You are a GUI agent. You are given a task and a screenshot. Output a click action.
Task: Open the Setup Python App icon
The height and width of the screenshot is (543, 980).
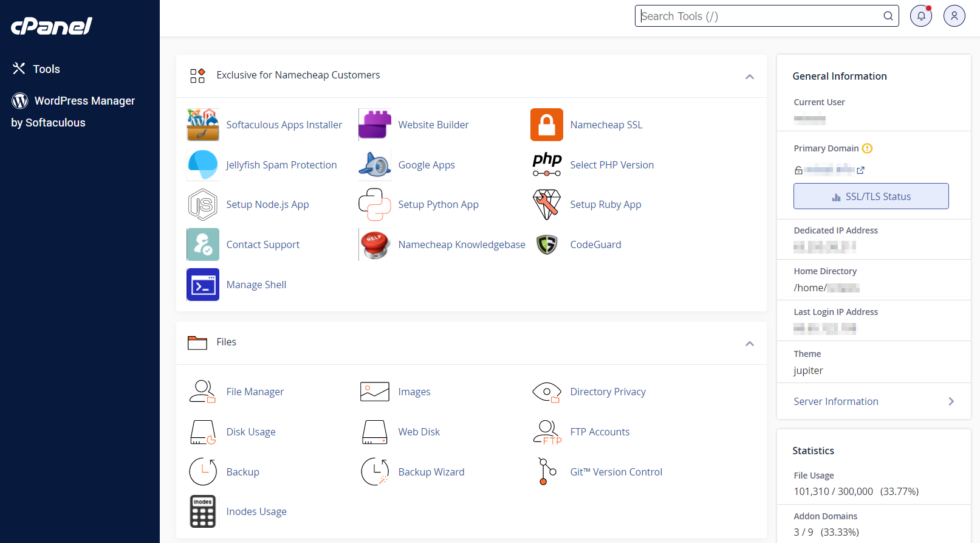374,205
